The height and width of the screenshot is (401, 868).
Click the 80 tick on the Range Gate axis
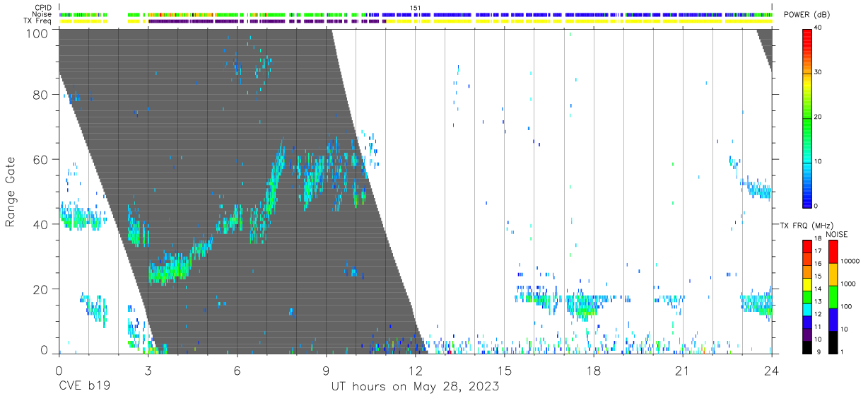coord(41,94)
